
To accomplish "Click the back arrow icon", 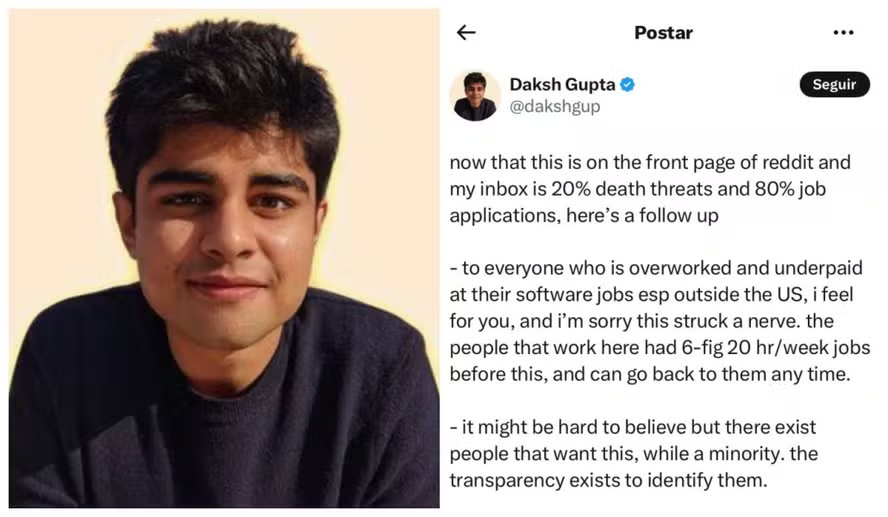I will pyautogui.click(x=466, y=32).
